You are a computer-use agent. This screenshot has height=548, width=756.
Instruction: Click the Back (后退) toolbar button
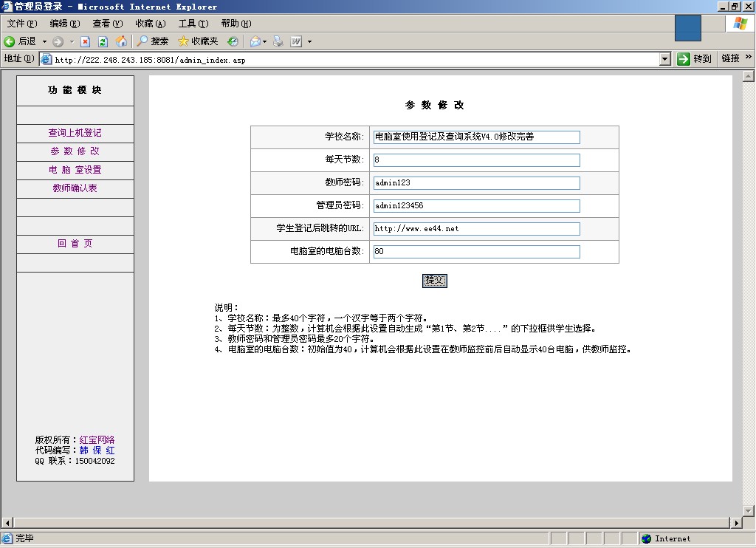[x=20, y=41]
